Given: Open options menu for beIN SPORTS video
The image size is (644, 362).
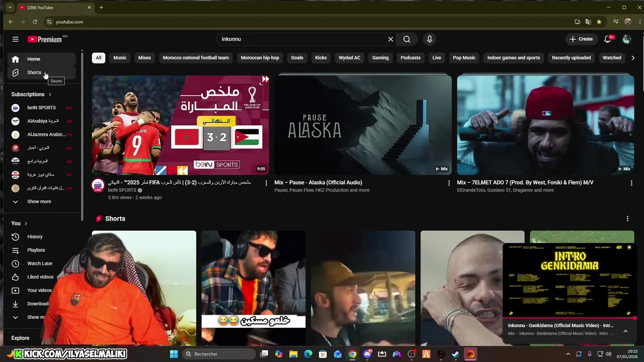Looking at the screenshot, I should pyautogui.click(x=266, y=183).
